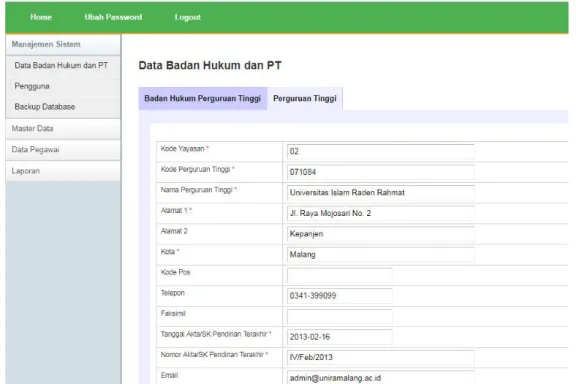Click the Email label text
This screenshot has height=384, width=576.
click(x=169, y=375)
